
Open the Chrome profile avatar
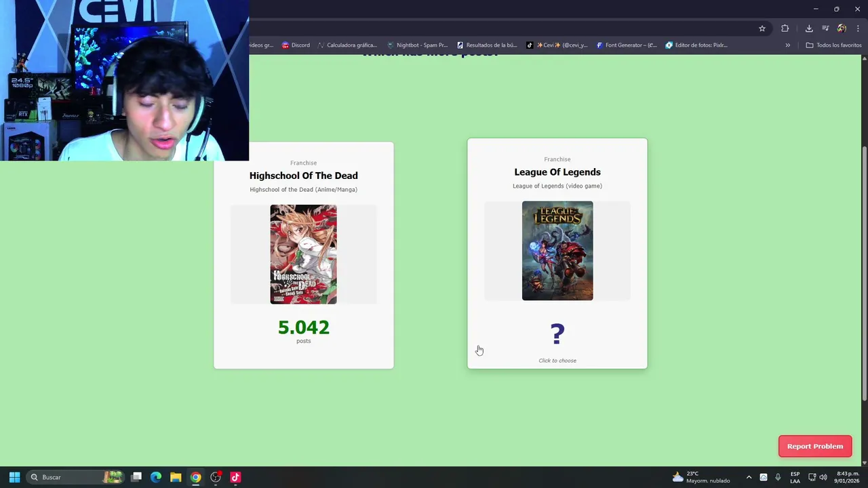click(842, 28)
